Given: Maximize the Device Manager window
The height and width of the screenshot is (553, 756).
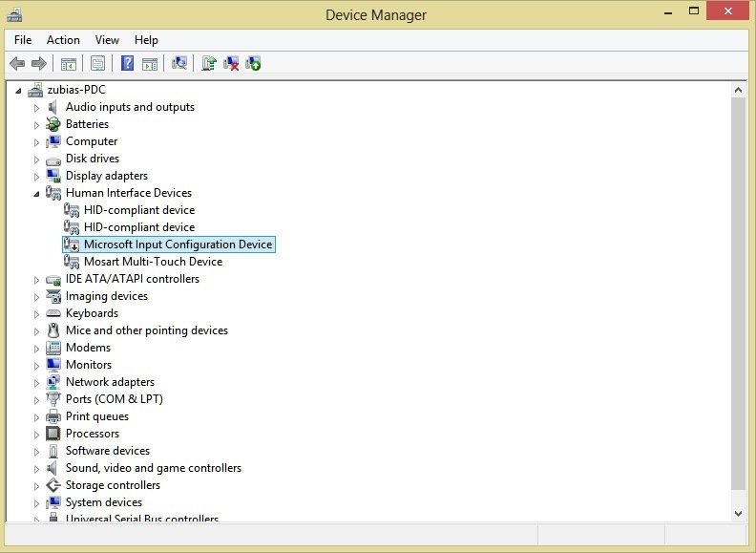Looking at the screenshot, I should (694, 11).
